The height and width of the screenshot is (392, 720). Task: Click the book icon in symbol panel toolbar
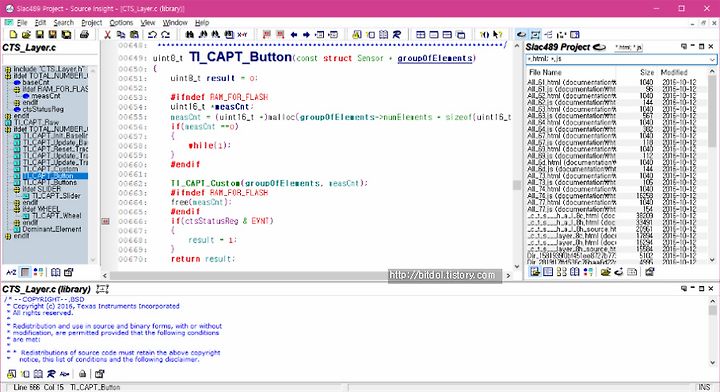pyautogui.click(x=56, y=272)
